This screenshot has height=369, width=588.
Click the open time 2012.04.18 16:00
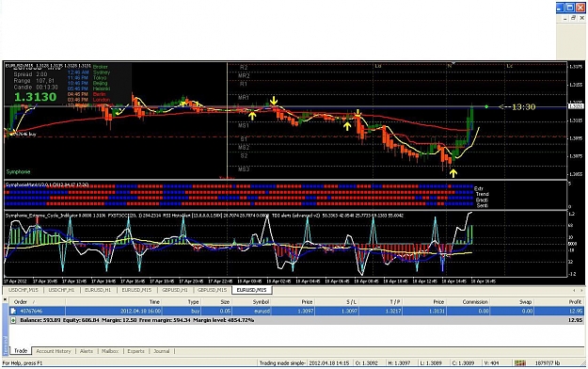click(141, 312)
